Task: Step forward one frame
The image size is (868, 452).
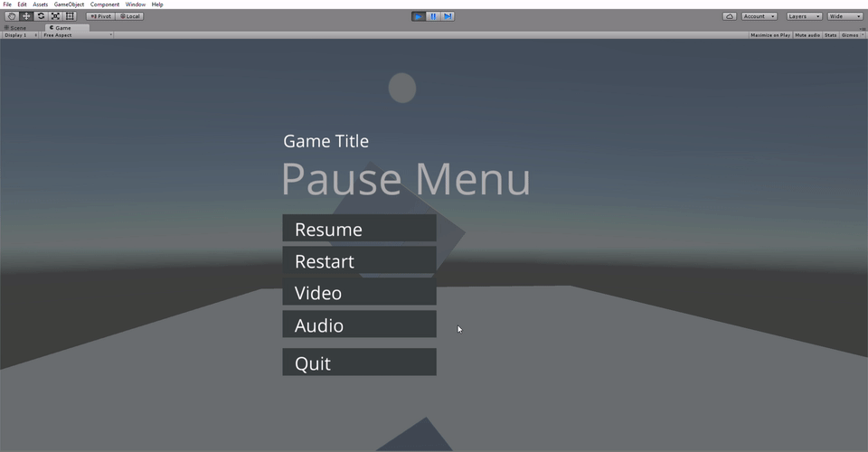Action: [448, 16]
